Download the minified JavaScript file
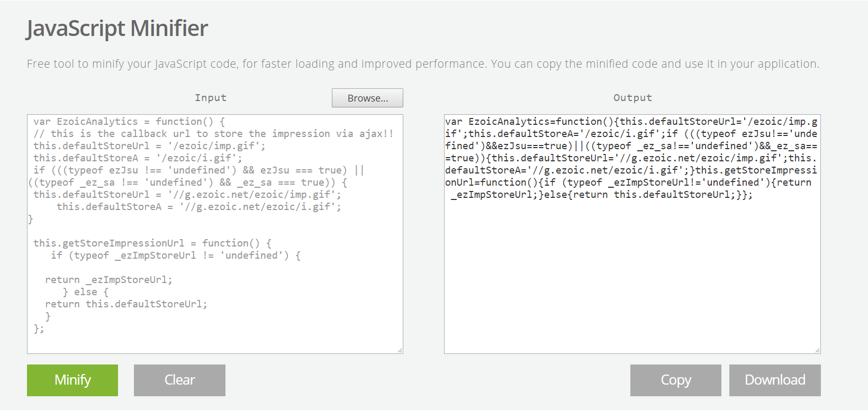Viewport: 868px width, 410px height. coord(775,380)
